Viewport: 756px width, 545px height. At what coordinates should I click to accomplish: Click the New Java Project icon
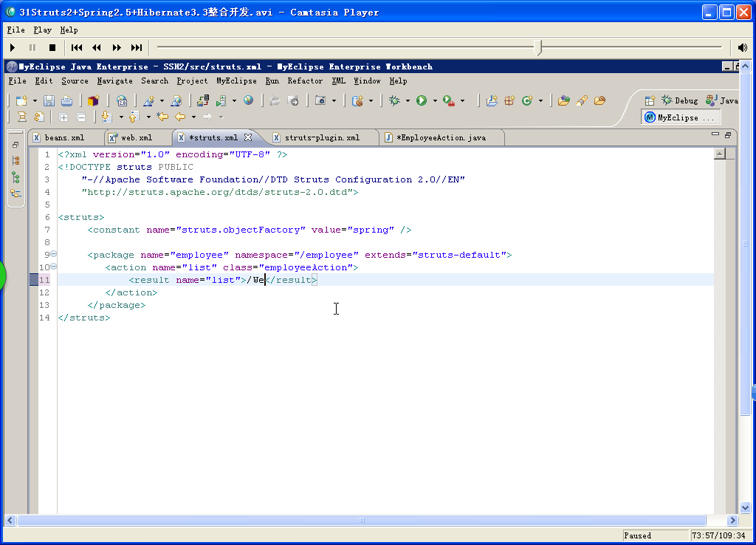[x=492, y=100]
